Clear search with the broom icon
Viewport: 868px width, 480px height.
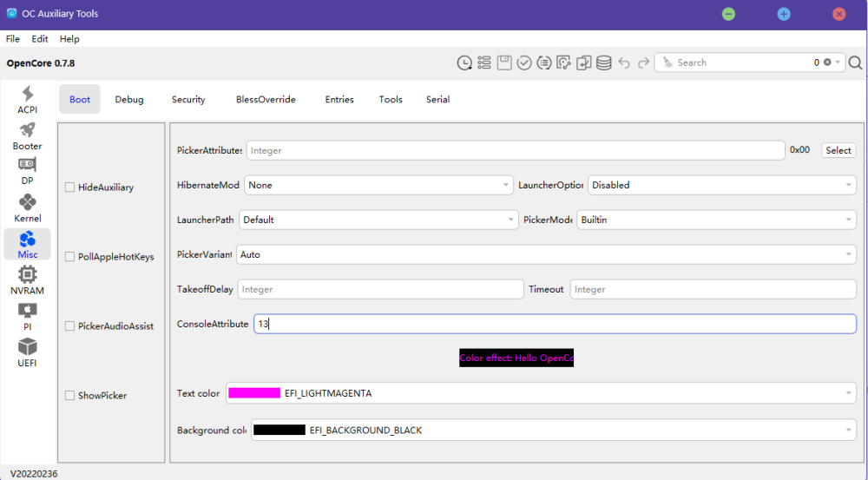[x=668, y=62]
